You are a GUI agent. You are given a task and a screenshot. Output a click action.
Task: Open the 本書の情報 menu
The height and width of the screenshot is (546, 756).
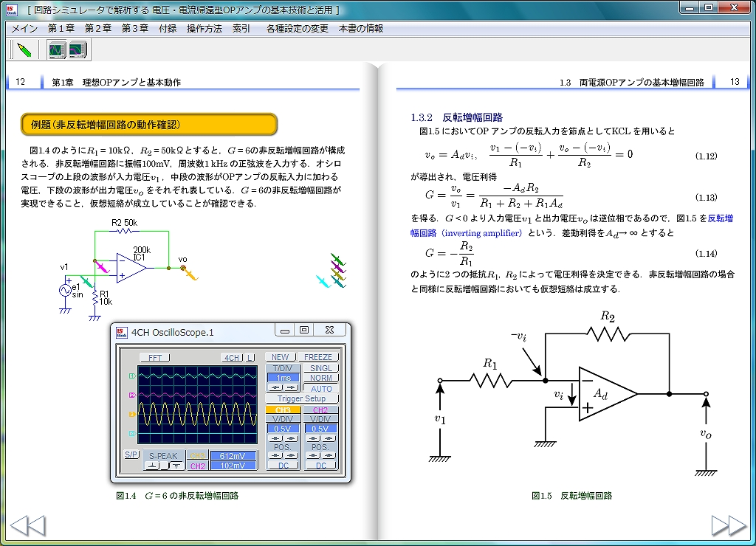coord(360,29)
